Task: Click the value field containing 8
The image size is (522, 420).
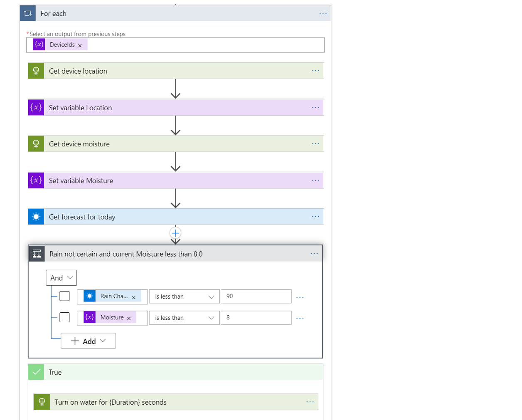Action: pyautogui.click(x=256, y=318)
